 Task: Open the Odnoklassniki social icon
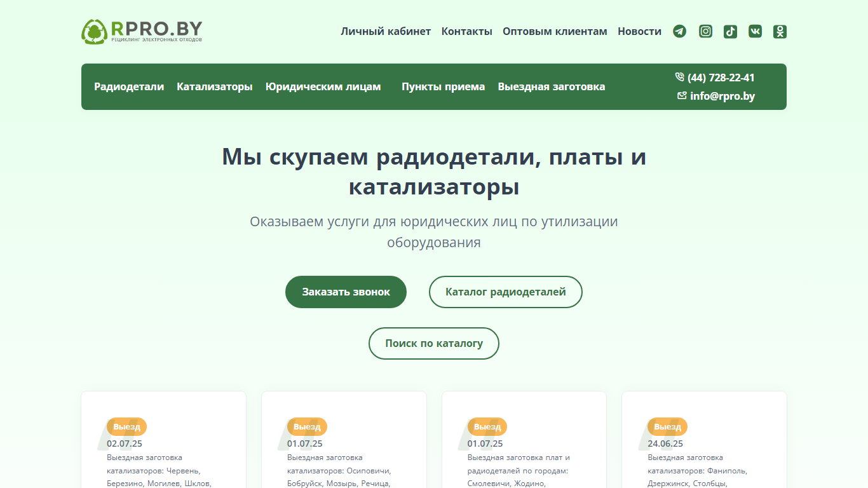tap(780, 31)
